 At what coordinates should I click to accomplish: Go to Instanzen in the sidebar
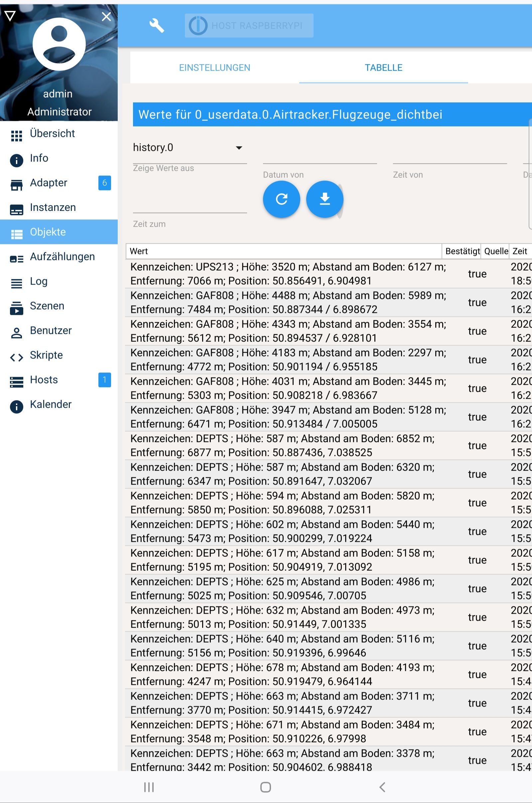point(59,207)
